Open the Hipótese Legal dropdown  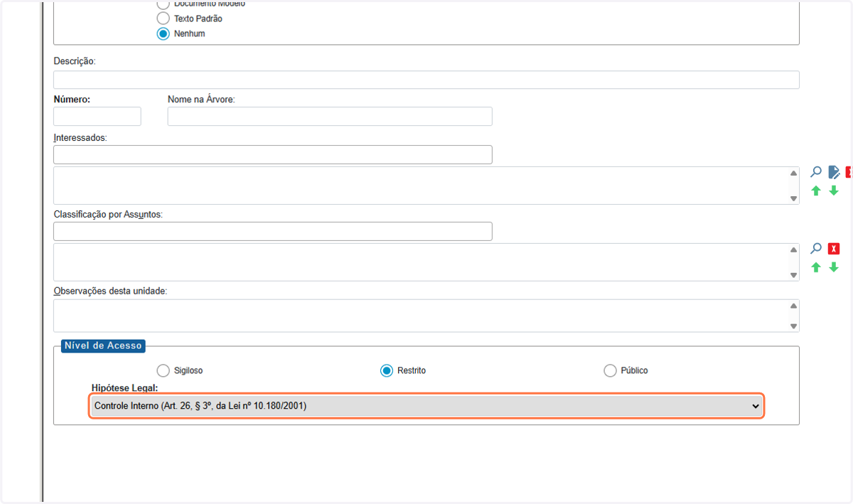(426, 406)
